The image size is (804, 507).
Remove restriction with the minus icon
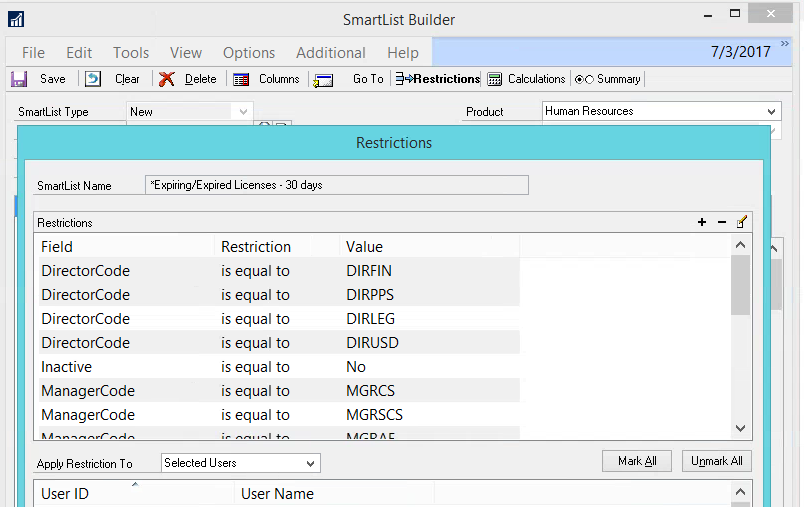click(x=722, y=222)
